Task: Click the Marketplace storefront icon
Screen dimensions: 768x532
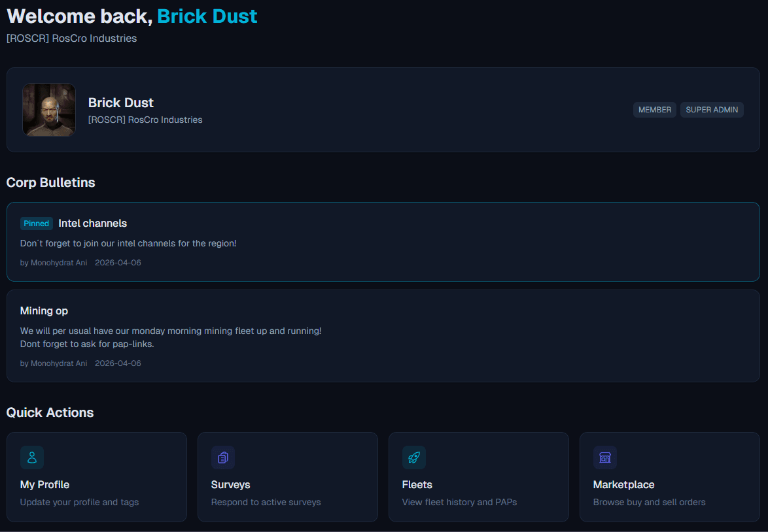Action: pyautogui.click(x=605, y=457)
